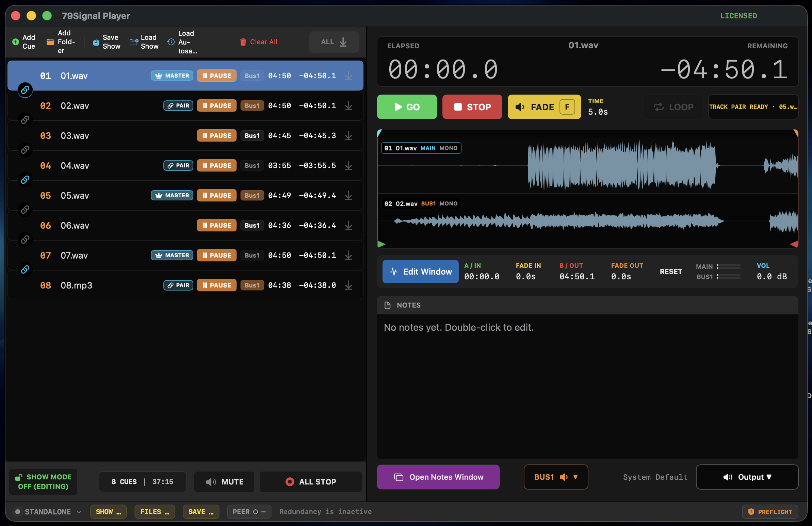Open the FILES ... menu
Viewport: 812px width, 526px height.
[155, 512]
